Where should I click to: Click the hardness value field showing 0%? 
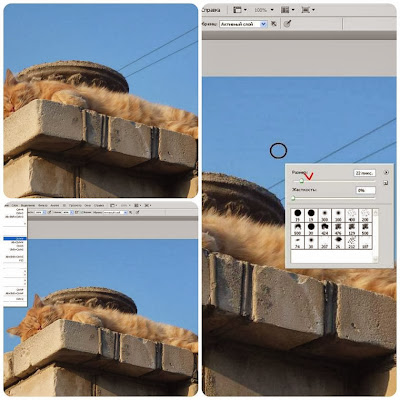(366, 190)
